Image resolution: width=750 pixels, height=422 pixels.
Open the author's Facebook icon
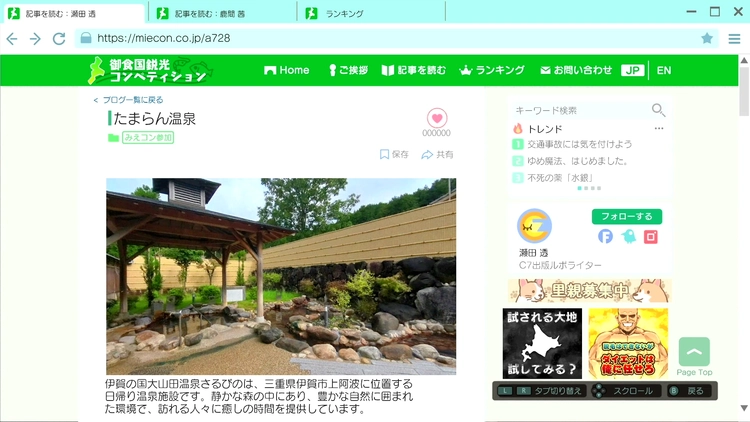click(605, 237)
